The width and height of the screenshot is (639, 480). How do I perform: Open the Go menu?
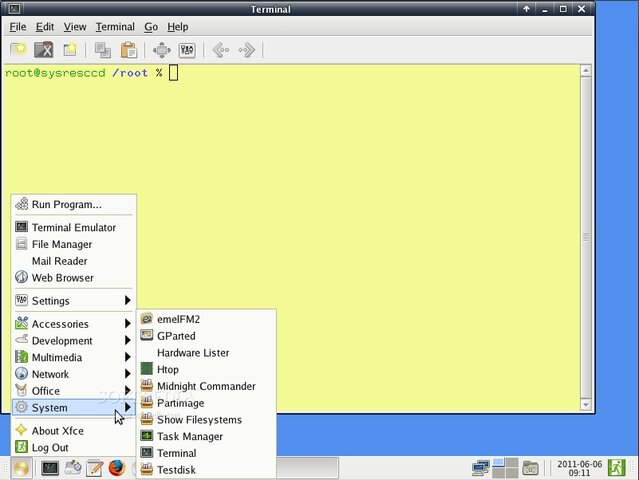pos(151,27)
